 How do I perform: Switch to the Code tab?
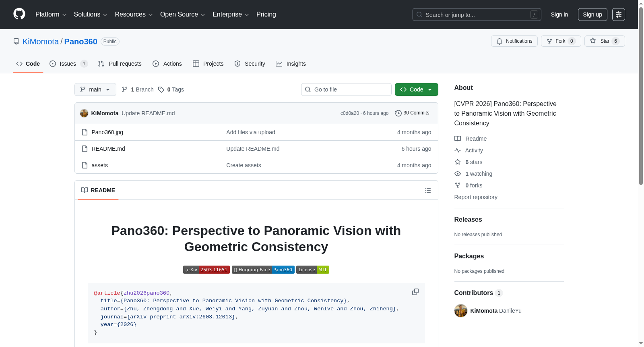28,64
